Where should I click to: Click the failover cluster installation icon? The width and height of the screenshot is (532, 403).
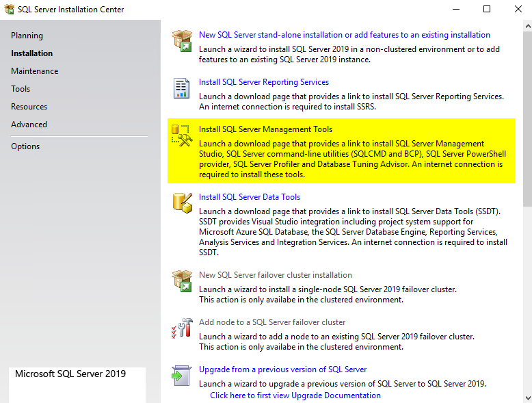182,281
